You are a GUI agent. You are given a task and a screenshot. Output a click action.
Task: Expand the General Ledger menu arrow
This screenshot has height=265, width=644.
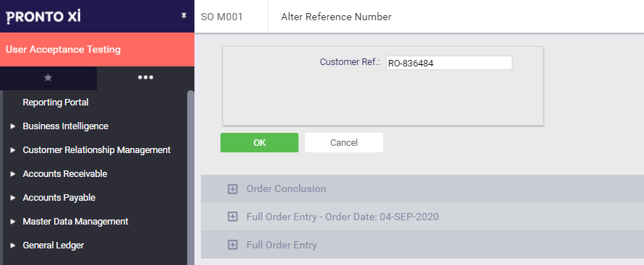[13, 246]
